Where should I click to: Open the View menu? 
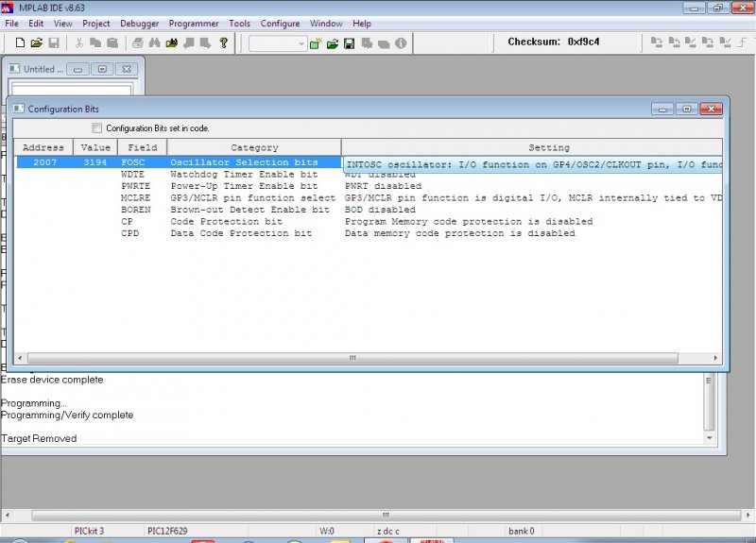pos(62,23)
